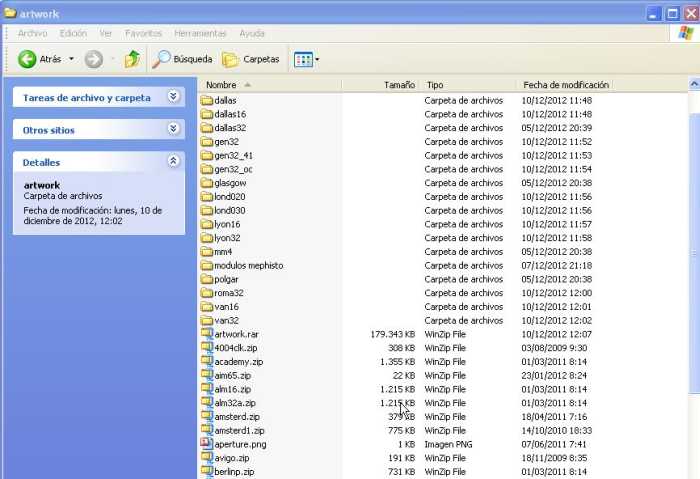The image size is (700, 479).
Task: Click the Imagen PNG type cell
Action: pos(448,444)
